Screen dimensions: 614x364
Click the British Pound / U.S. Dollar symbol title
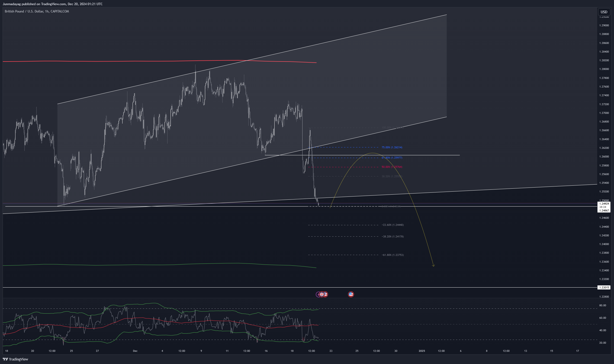(37, 11)
